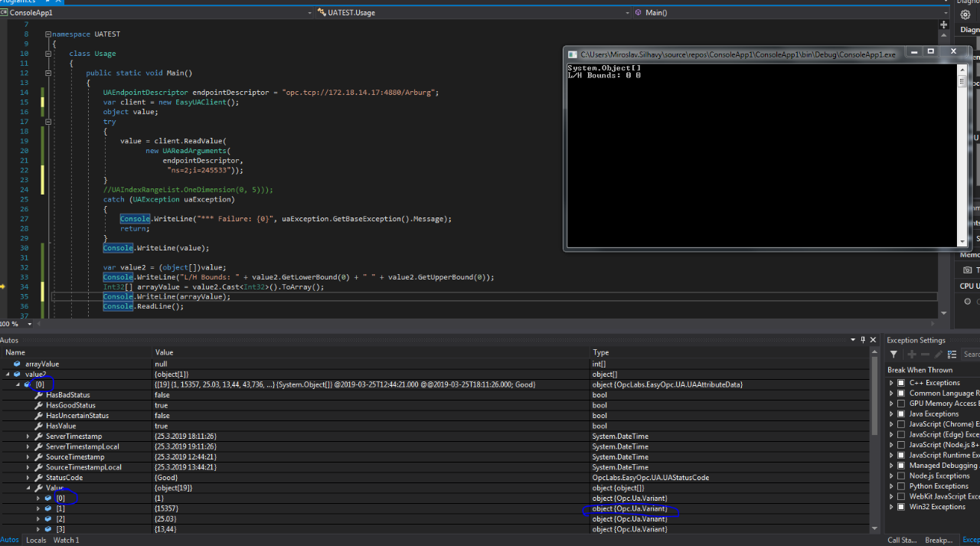Collapse the try block at line 17

[49, 121]
